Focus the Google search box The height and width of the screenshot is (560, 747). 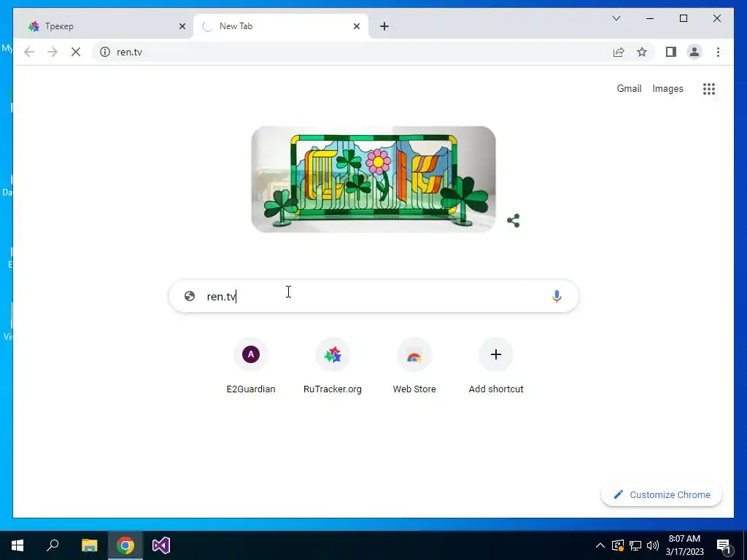coord(373,296)
